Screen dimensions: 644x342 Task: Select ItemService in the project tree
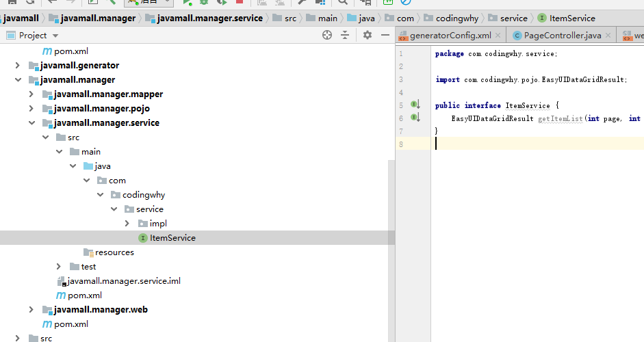[x=172, y=238]
